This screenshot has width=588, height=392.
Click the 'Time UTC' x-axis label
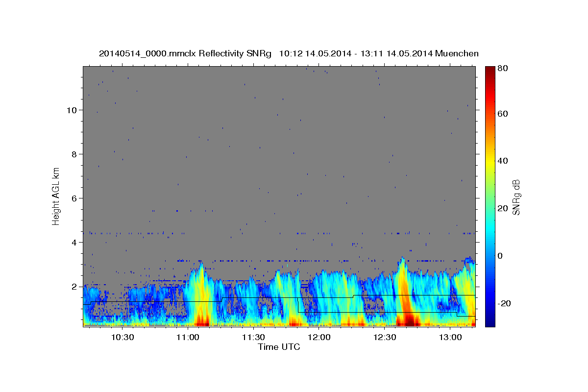[279, 347]
